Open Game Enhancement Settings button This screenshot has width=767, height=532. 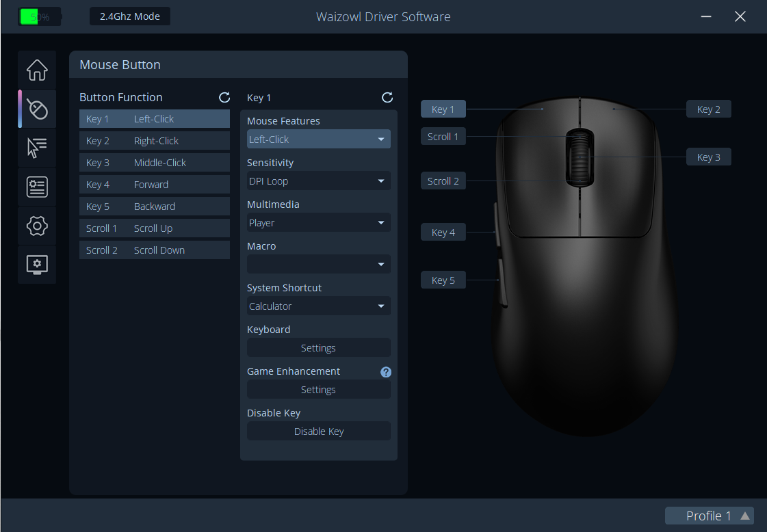(x=318, y=390)
